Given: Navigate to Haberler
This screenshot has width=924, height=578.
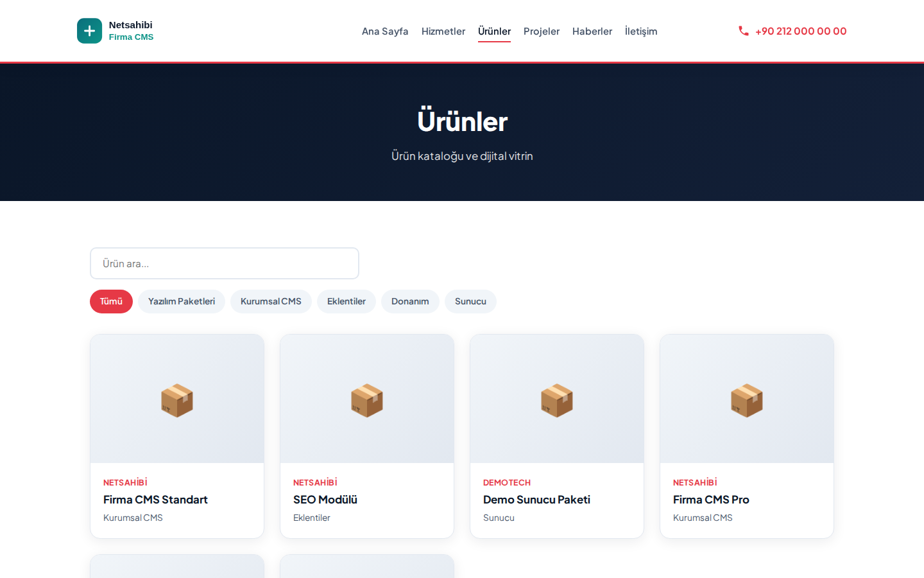Looking at the screenshot, I should [x=592, y=31].
